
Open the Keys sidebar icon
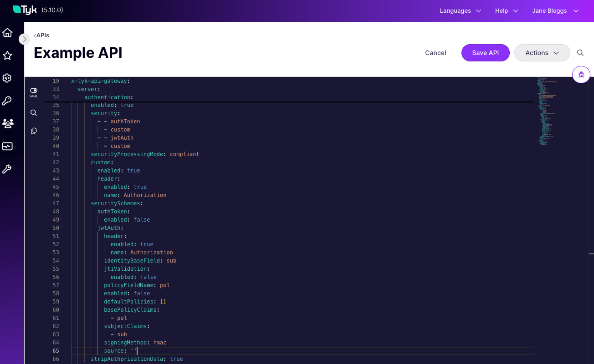tap(7, 101)
